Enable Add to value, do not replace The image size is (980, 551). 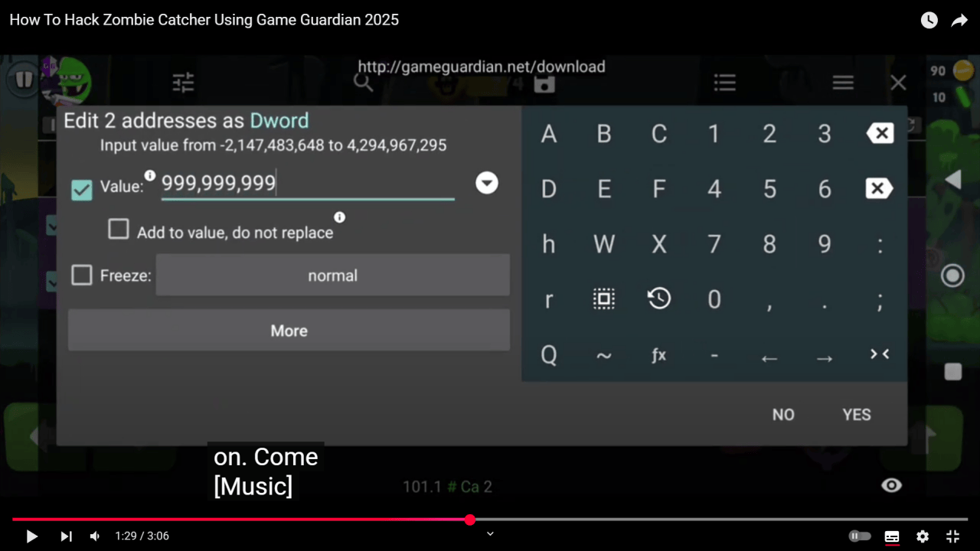coord(119,229)
